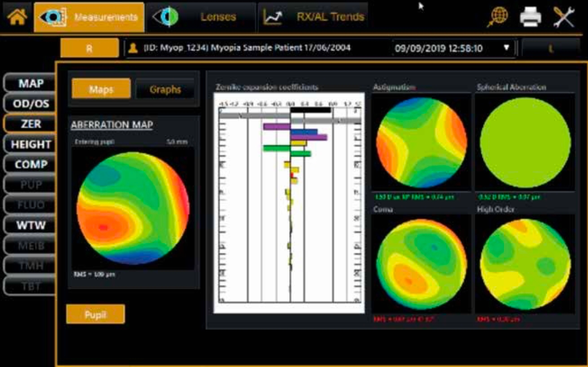This screenshot has height=367, width=588.
Task: Click the eye icon in Measurements tab
Action: tap(53, 17)
